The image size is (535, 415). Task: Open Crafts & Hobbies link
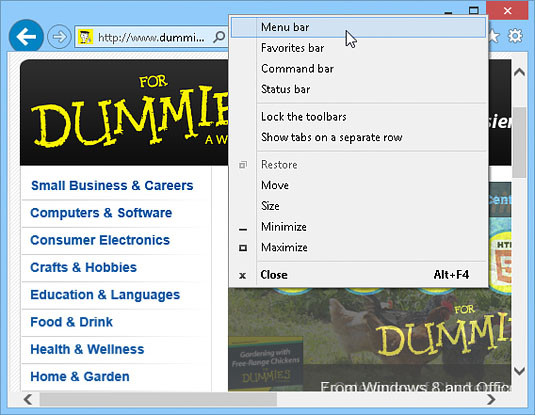pos(83,268)
